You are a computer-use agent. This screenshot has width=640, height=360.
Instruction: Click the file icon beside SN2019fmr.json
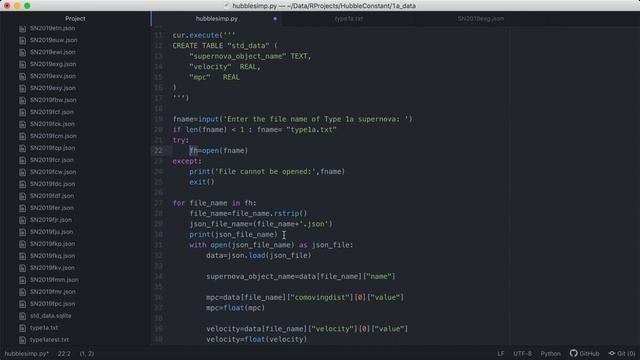(22, 292)
